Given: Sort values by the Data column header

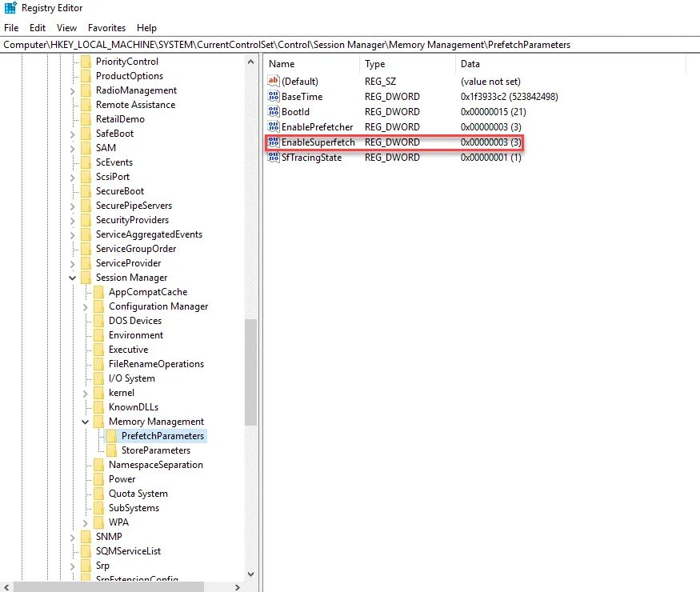Looking at the screenshot, I should [570, 64].
